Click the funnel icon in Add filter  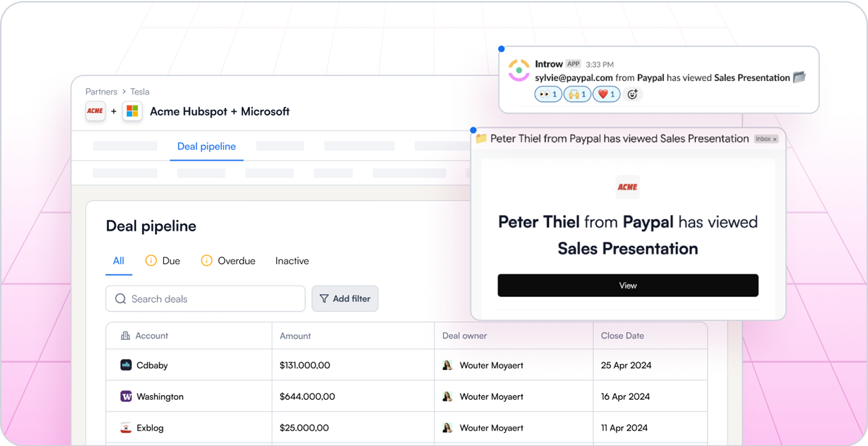(324, 298)
